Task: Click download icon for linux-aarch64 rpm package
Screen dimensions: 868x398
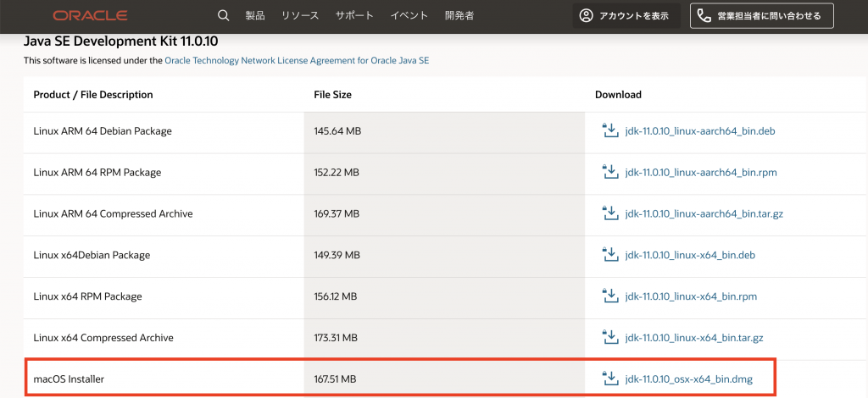Action: [x=609, y=172]
